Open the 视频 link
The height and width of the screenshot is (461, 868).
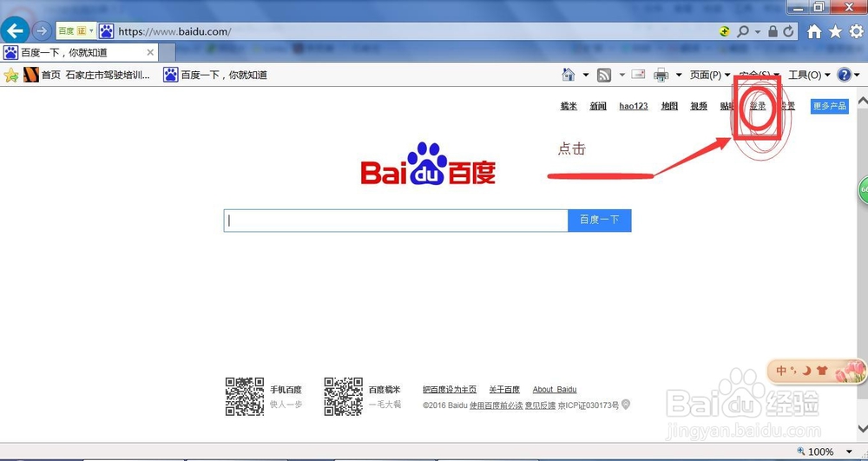pyautogui.click(x=699, y=106)
